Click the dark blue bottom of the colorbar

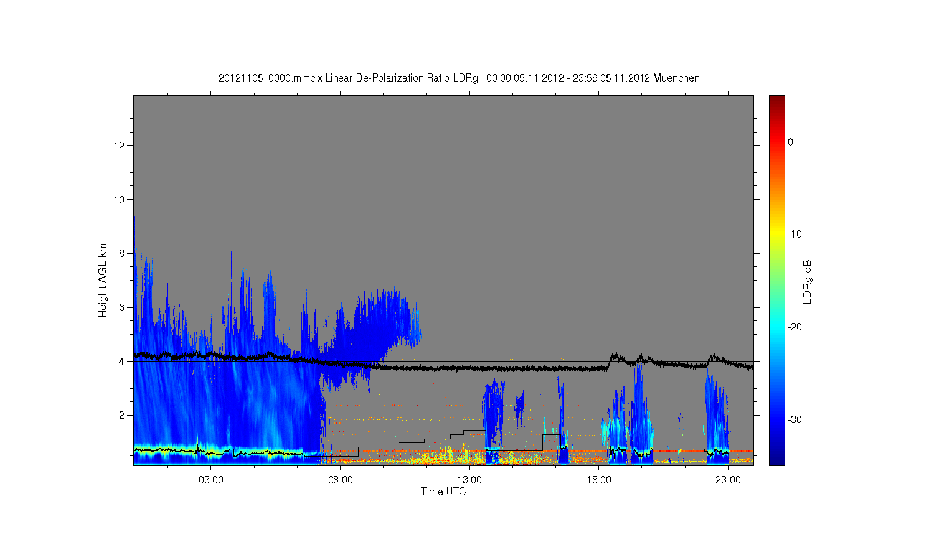click(777, 460)
